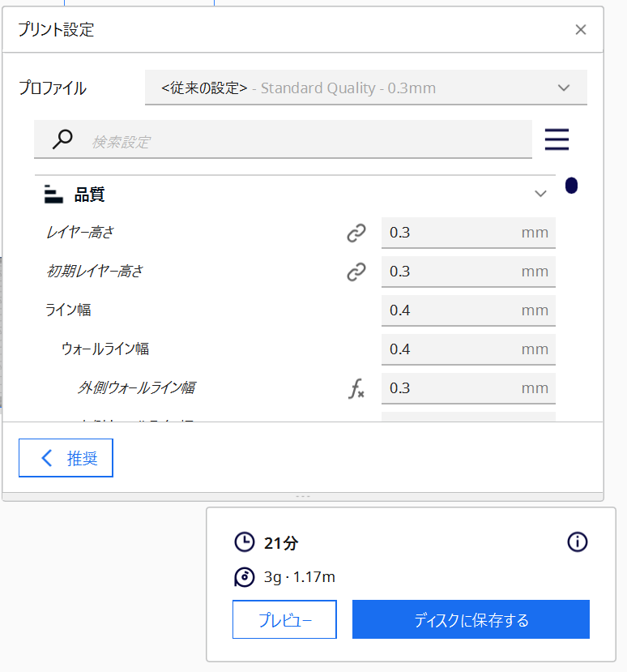Click the link icon beside レイヤー高さ
This screenshot has height=672, width=627.
click(356, 233)
